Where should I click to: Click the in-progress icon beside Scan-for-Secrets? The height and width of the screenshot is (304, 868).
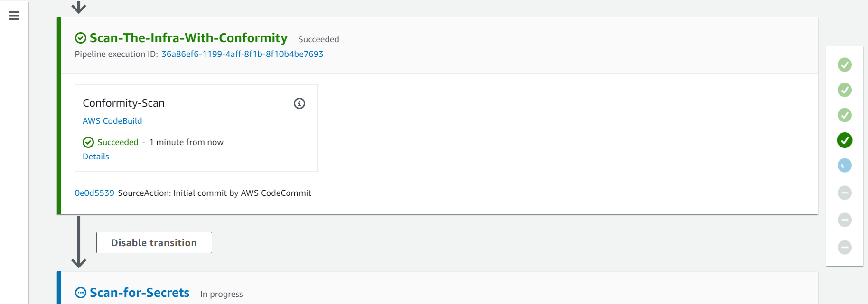[81, 293]
